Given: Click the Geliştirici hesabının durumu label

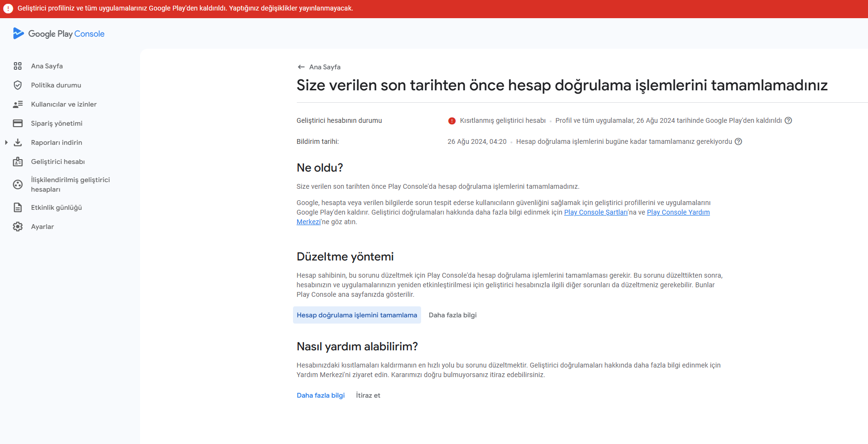Looking at the screenshot, I should [339, 120].
